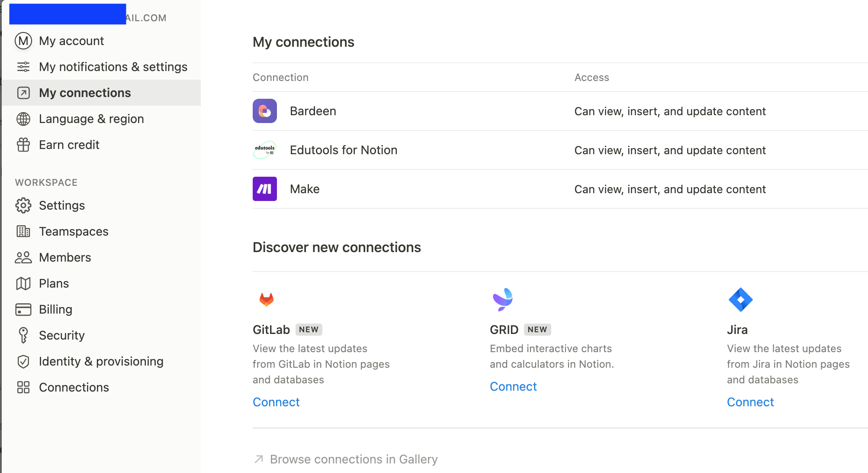Viewport: 868px width, 473px height.
Task: Click the GitLab card title
Action: click(271, 330)
